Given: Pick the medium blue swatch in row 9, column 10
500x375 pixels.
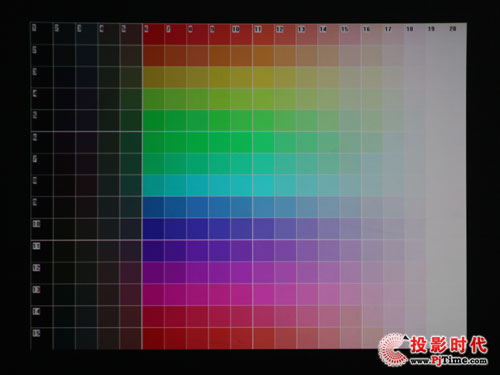Looking at the screenshot, I should click(x=241, y=207).
